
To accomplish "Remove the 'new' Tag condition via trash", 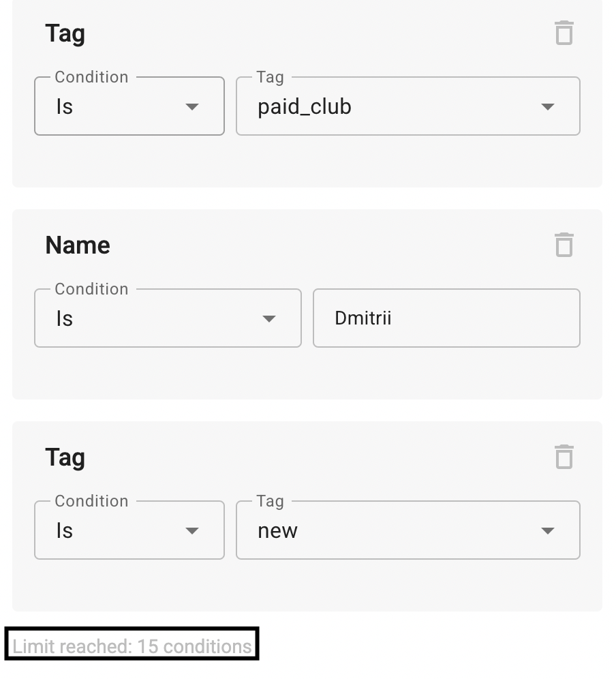I will coord(564,457).
